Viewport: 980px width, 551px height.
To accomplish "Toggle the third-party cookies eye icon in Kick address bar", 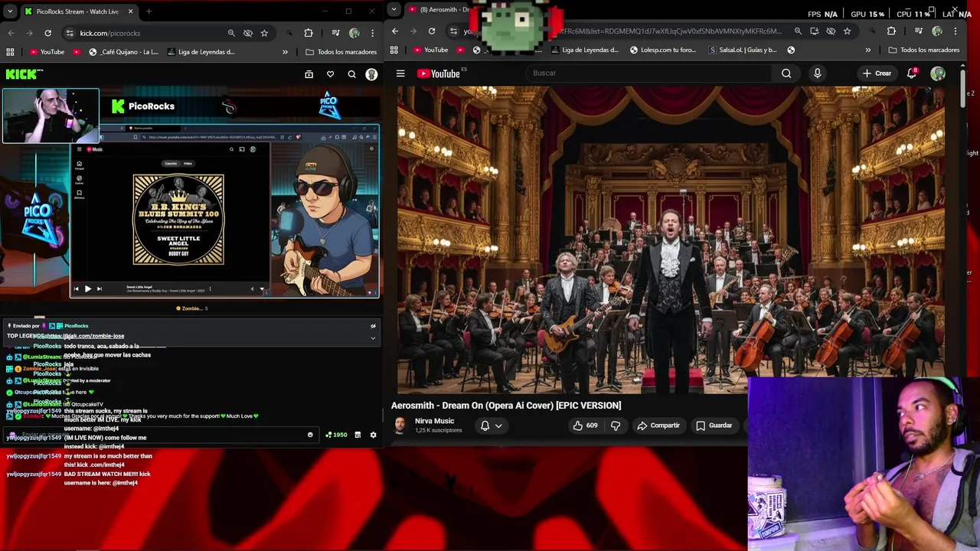I will point(248,33).
